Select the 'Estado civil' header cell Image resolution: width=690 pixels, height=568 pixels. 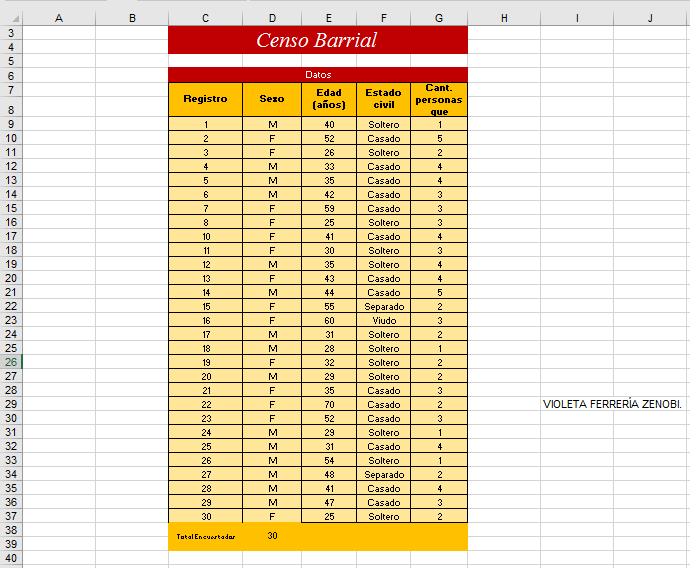[384, 99]
